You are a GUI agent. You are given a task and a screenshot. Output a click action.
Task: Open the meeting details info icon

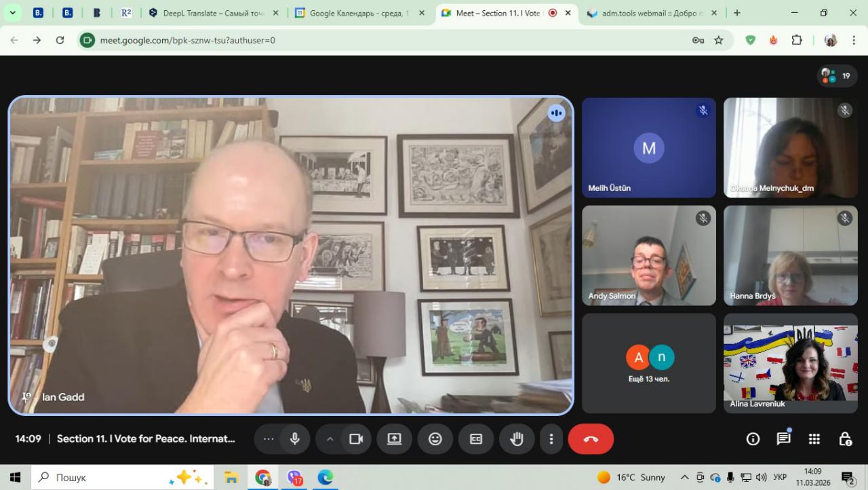pyautogui.click(x=753, y=439)
